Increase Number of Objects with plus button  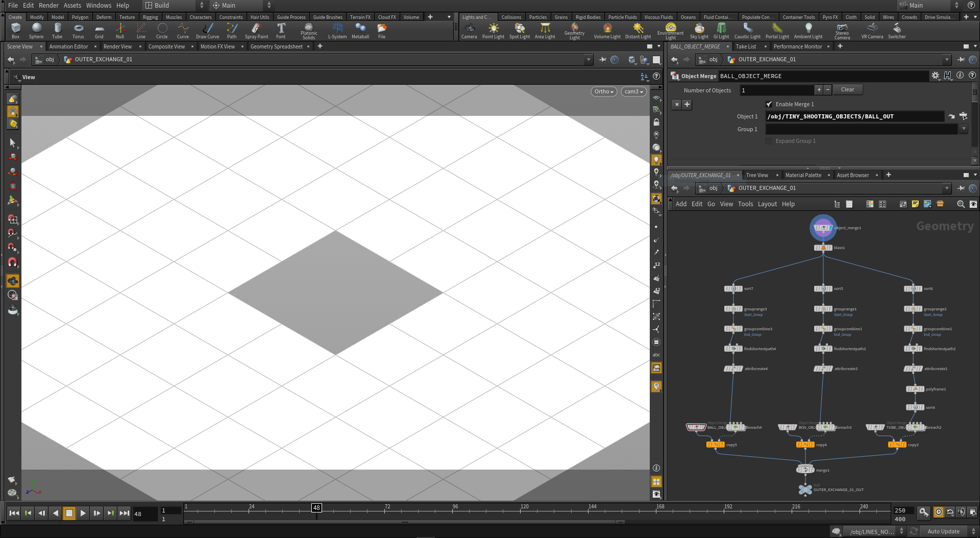click(x=819, y=89)
